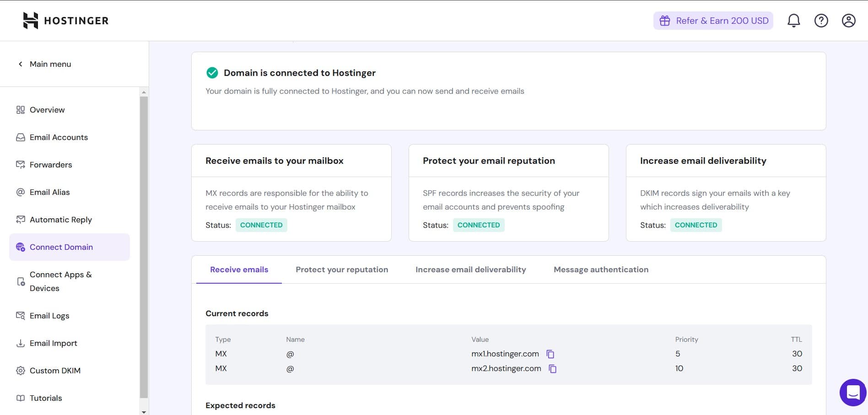Open Forwarders page

(70, 165)
